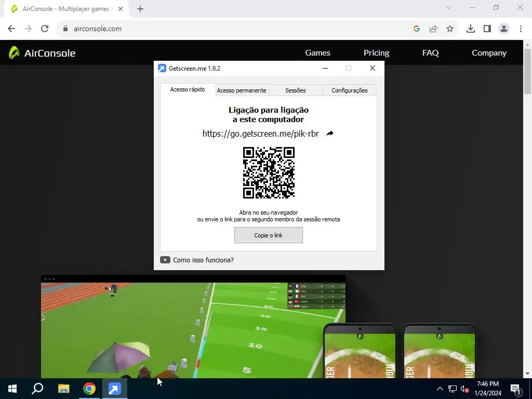Open the Configurações tab
Viewport: 532px width, 399px height.
[350, 90]
